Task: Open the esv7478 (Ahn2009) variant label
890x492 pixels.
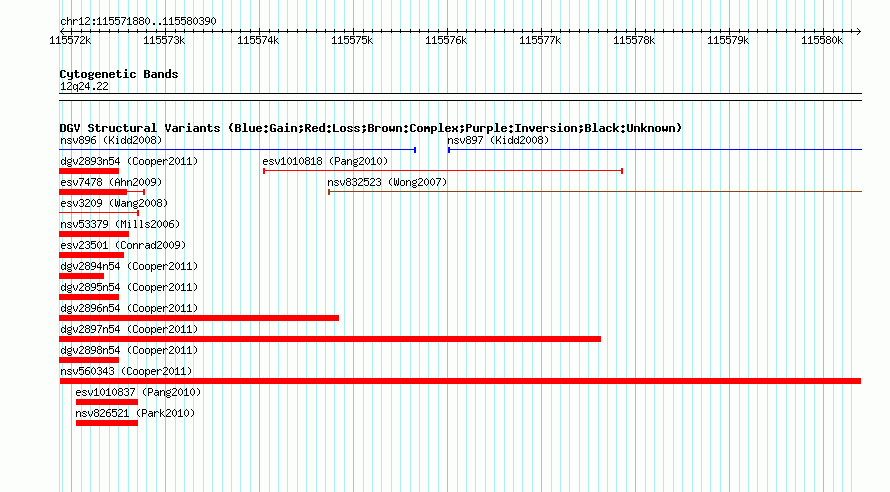Action: coord(111,182)
